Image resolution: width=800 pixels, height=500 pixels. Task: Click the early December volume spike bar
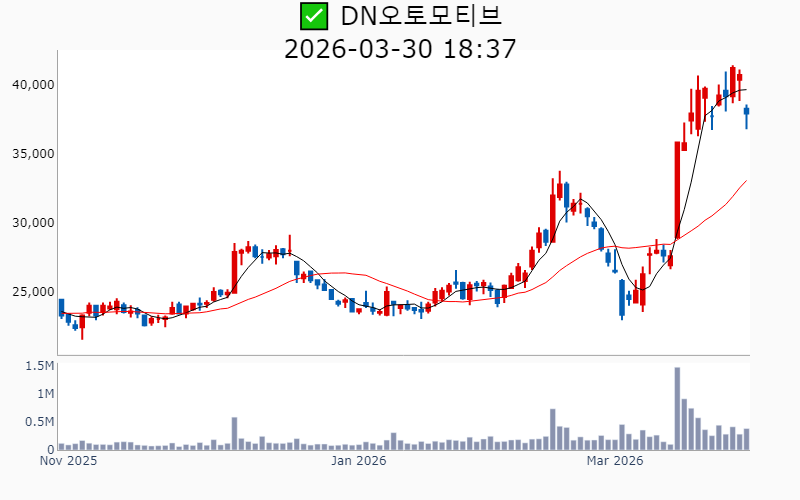point(234,434)
